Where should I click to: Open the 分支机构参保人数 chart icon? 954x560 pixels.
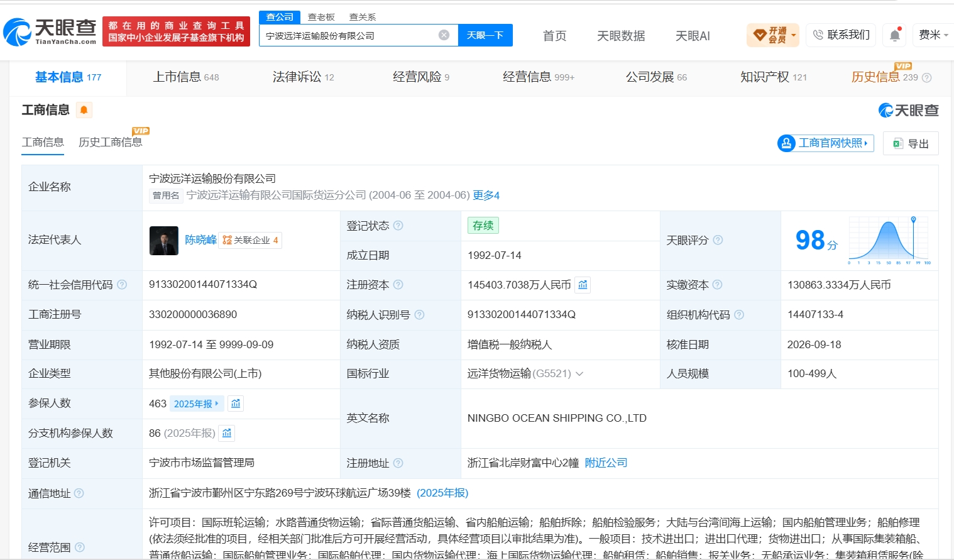227,433
